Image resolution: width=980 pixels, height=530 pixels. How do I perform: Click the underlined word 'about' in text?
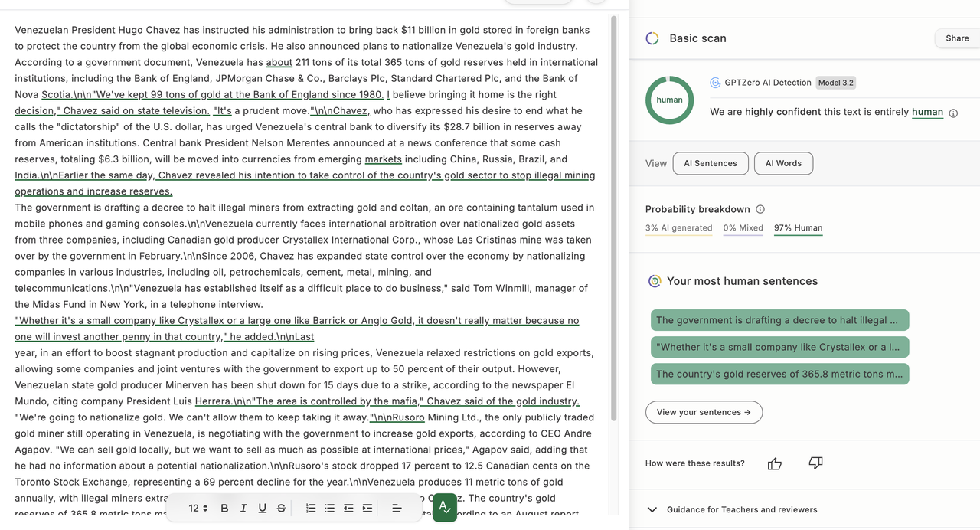pyautogui.click(x=279, y=62)
